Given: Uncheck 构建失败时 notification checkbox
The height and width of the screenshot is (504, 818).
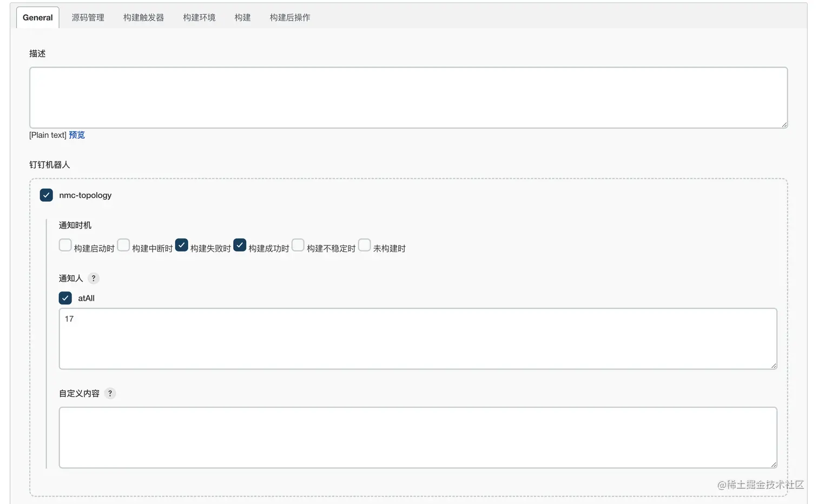Looking at the screenshot, I should coord(182,245).
